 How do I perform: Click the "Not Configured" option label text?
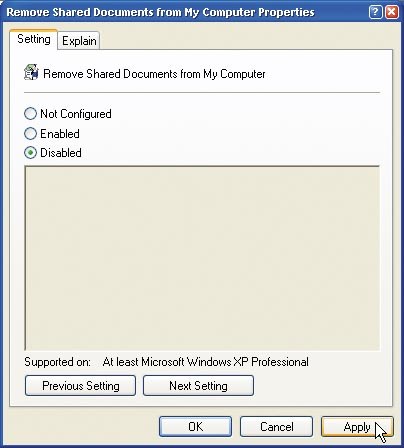click(76, 114)
